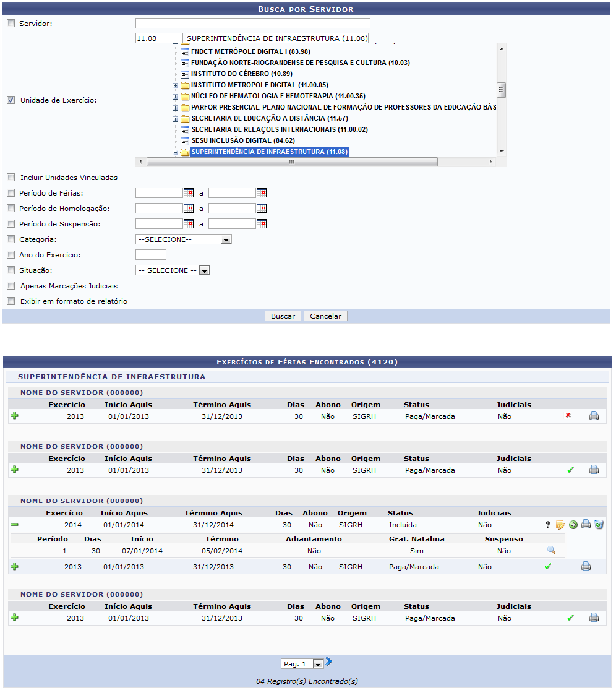Click folder icon of Instituto Metropole Digital

[185, 85]
